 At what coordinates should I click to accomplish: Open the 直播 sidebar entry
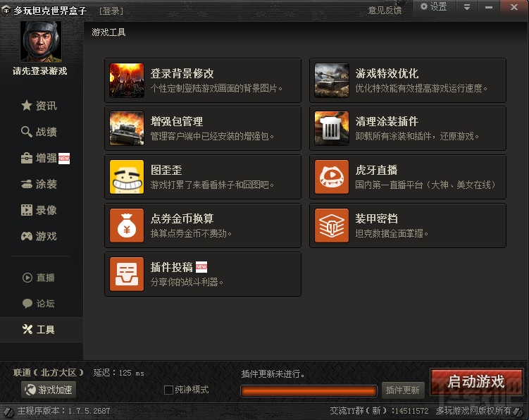point(42,278)
